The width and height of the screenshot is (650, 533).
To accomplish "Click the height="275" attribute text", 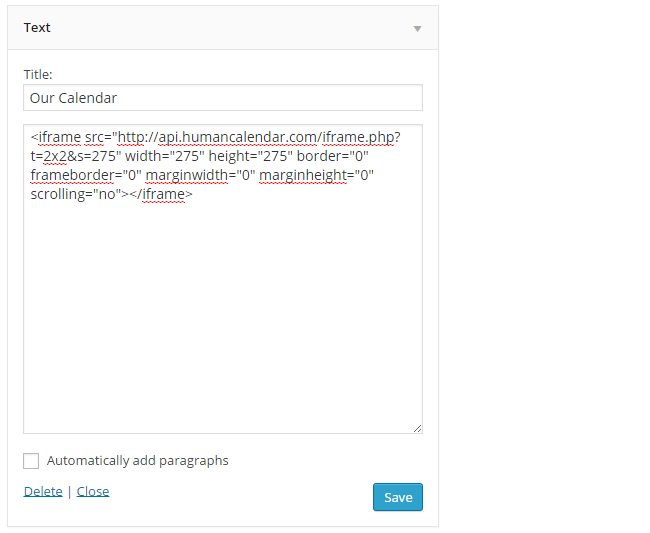I will pyautogui.click(x=250, y=156).
